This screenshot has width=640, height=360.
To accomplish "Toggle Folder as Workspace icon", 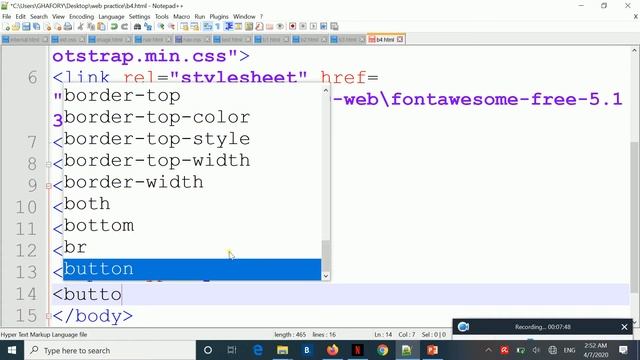I will click(x=269, y=27).
